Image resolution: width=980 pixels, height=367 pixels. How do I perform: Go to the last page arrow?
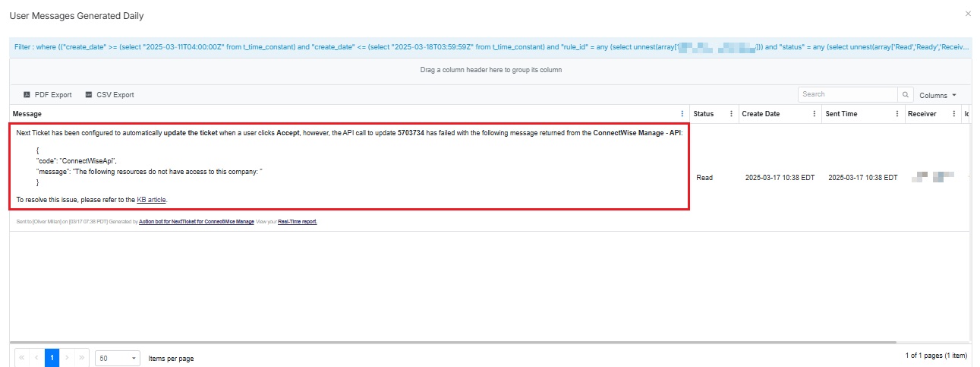pos(82,357)
